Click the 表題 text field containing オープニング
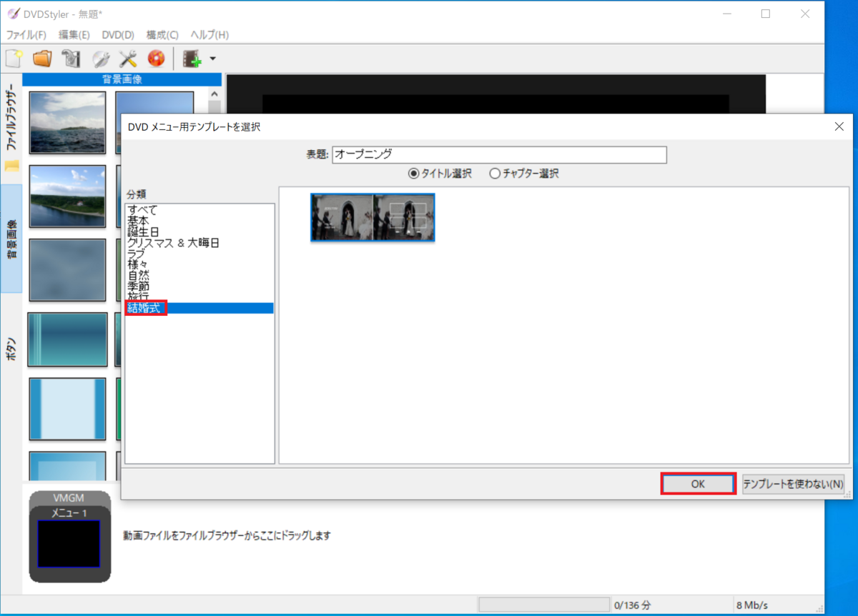Screen dimensions: 858x616 (x=499, y=154)
